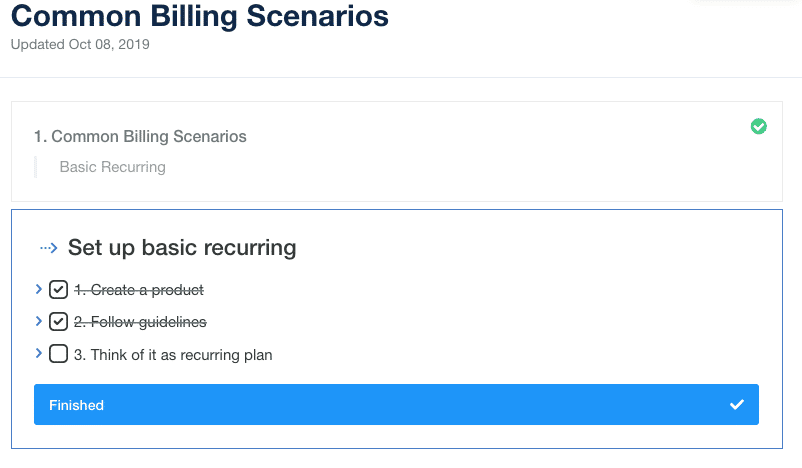Open the Common Billing Scenarios section heading

(x=140, y=137)
